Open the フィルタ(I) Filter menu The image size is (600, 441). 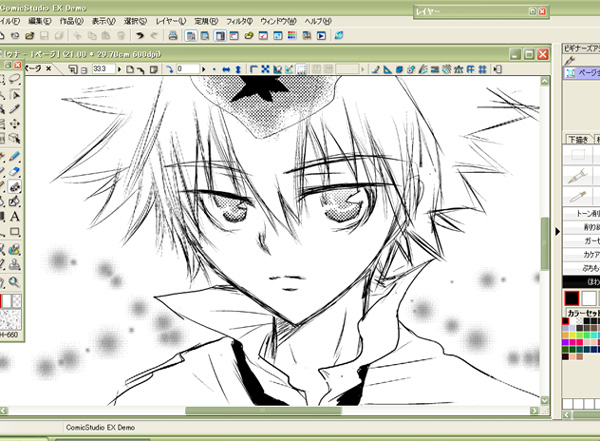(x=239, y=21)
